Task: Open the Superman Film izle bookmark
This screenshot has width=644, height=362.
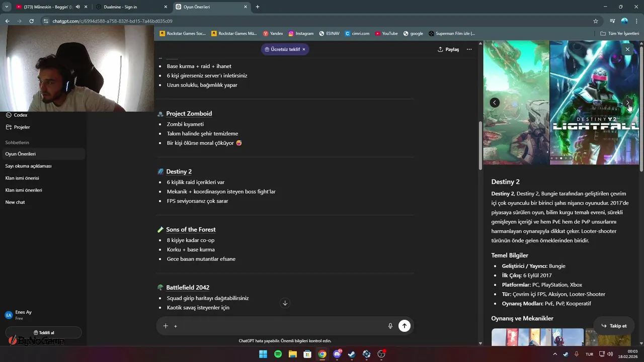Action: click(452, 34)
